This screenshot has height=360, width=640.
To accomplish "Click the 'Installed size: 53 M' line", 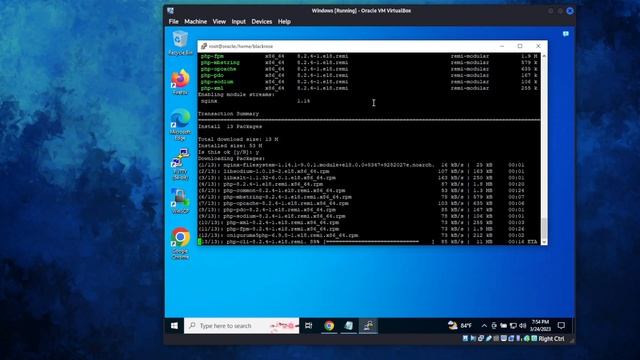I will (x=230, y=146).
